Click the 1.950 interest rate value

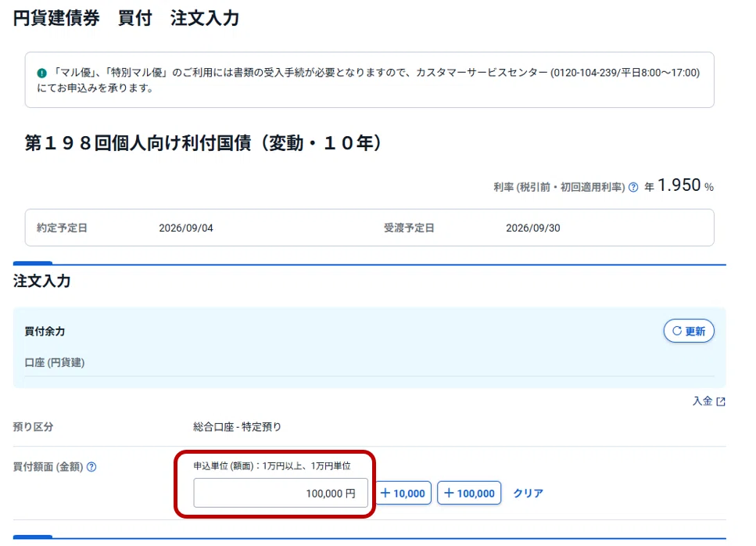(679, 185)
